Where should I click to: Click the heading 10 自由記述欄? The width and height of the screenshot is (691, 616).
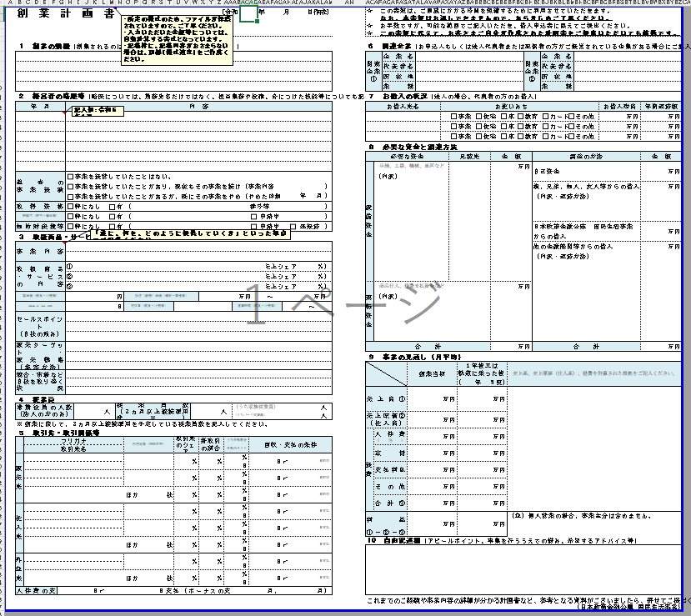394,540
